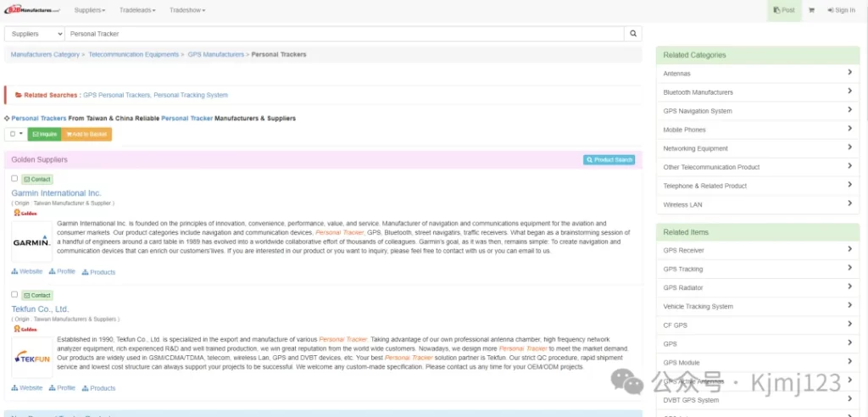Click the Post button in header
This screenshot has width=868, height=417.
(784, 10)
